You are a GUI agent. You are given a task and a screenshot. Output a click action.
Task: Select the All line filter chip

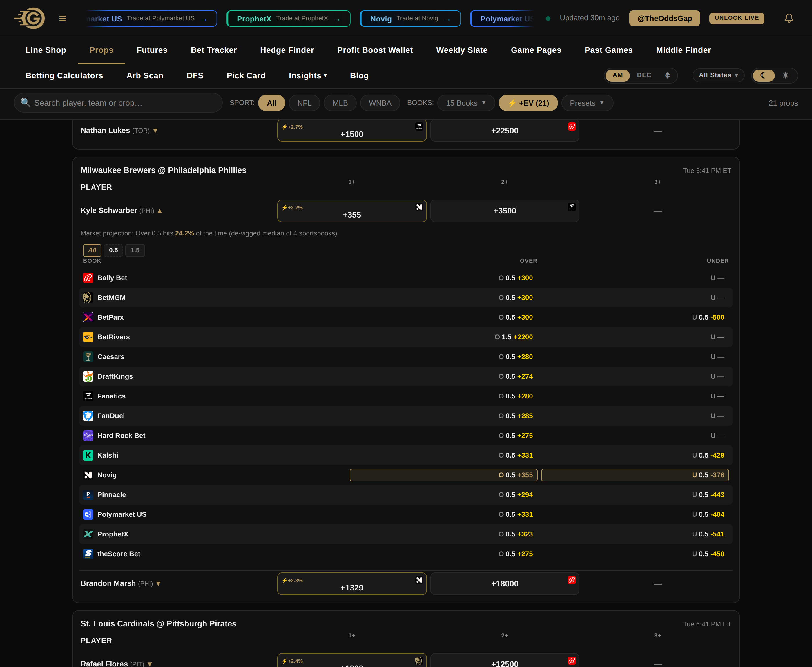click(92, 251)
